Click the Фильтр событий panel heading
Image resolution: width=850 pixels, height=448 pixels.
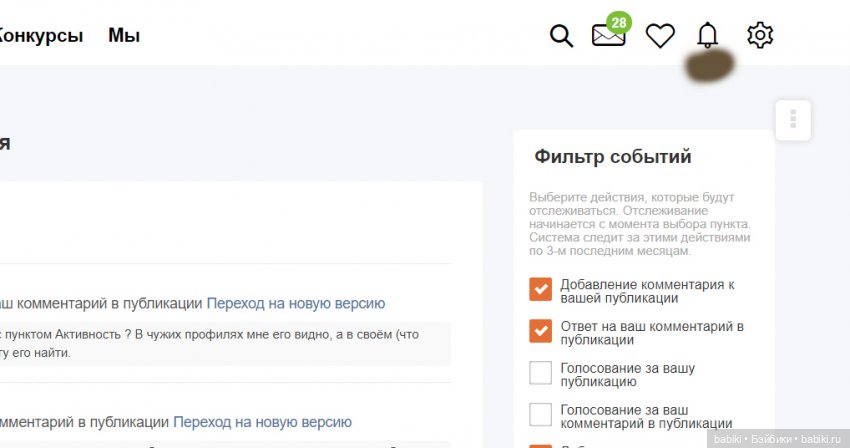613,157
